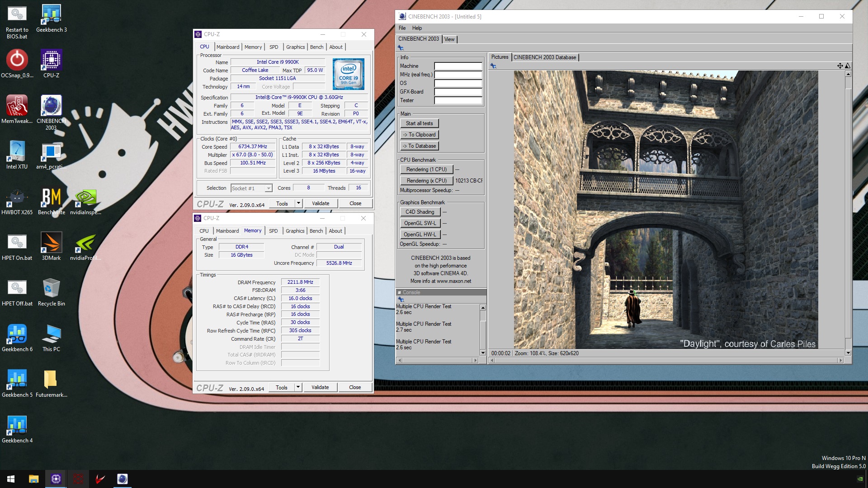Open the Futuremark folder on desktop
This screenshot has width=868, height=488.
click(x=51, y=383)
